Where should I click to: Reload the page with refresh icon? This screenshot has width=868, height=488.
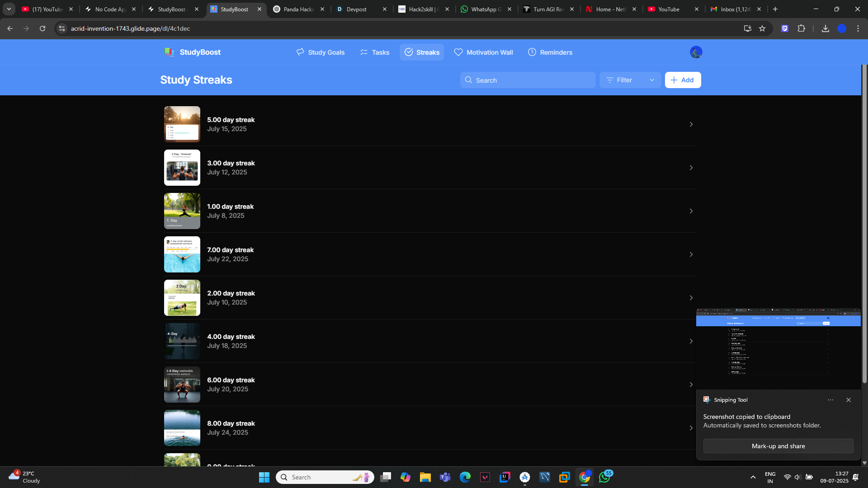click(42, 28)
